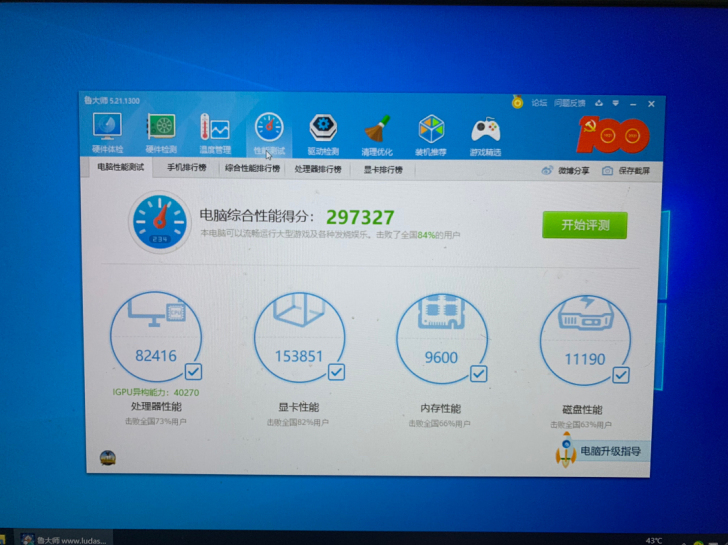Open the 清理优化 cleanup broom icon
The width and height of the screenshot is (728, 545).
[377, 135]
